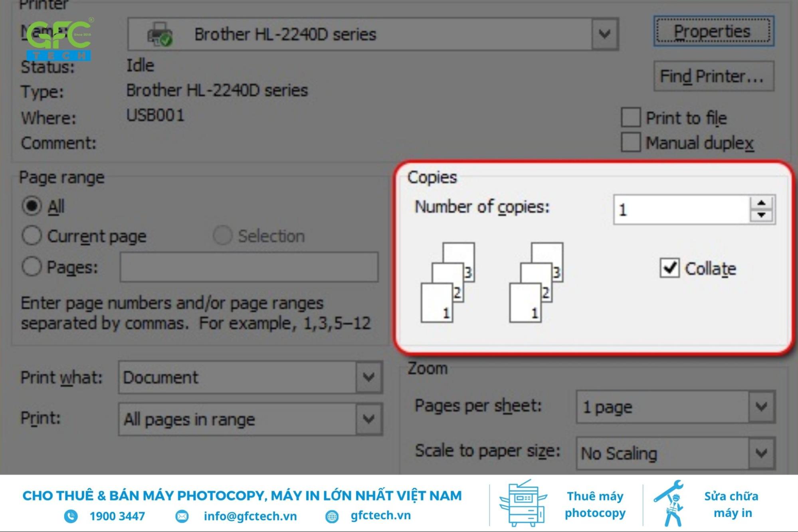Viewport: 798px width, 532px height.
Task: Open the Print what dropdown arrow
Action: 369,377
